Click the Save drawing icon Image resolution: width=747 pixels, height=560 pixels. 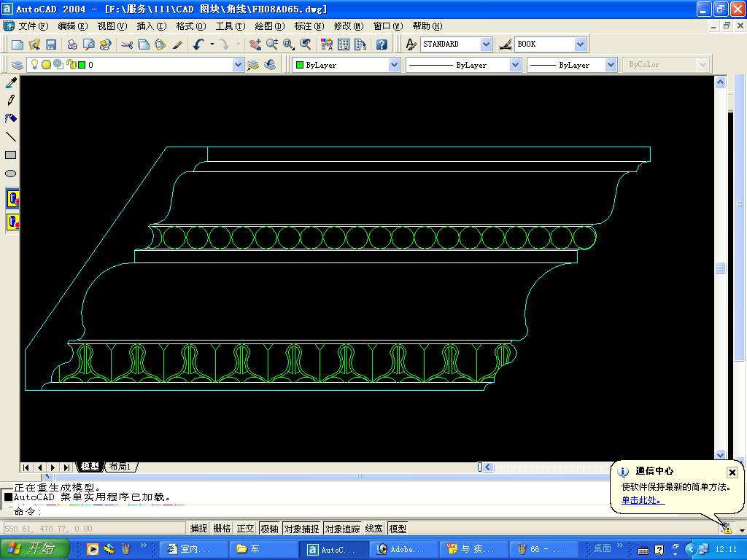click(51, 44)
